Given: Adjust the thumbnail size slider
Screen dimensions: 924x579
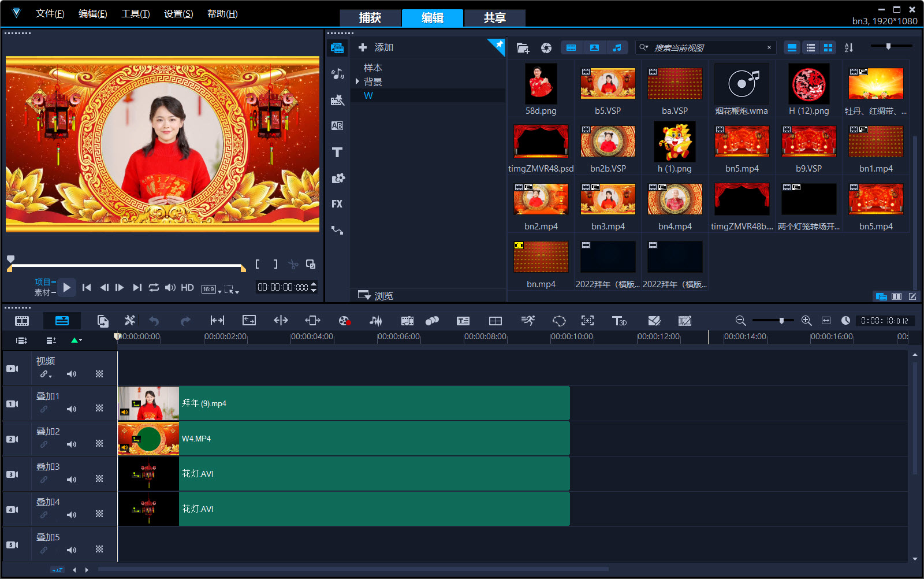Looking at the screenshot, I should pyautogui.click(x=889, y=46).
